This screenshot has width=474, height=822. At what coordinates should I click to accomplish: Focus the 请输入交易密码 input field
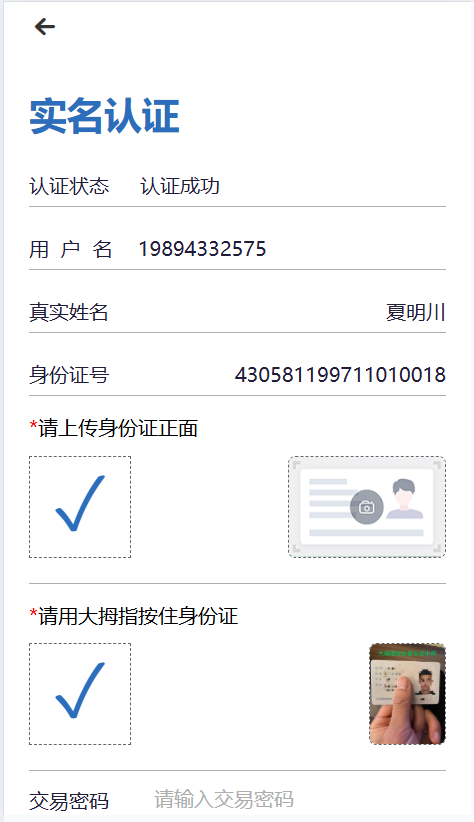click(299, 799)
